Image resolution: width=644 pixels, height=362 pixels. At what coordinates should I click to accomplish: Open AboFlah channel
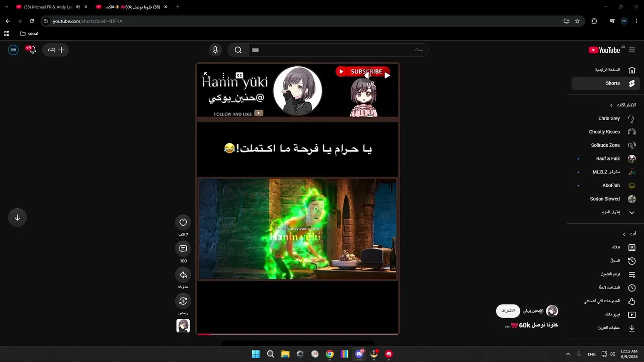[x=606, y=186]
